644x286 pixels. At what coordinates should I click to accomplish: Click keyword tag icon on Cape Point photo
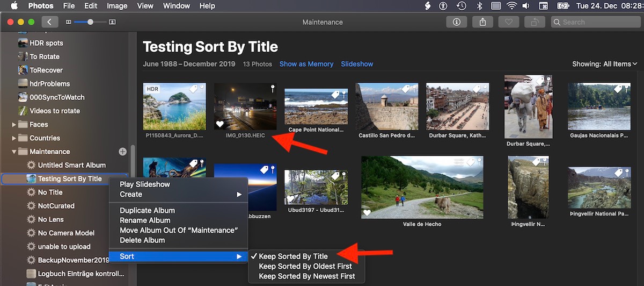pos(335,95)
